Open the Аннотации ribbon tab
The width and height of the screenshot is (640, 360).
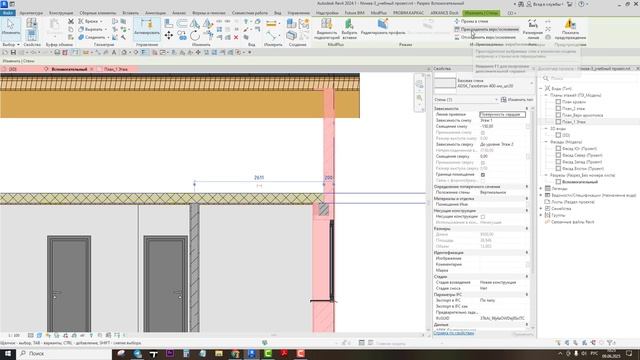click(x=156, y=13)
